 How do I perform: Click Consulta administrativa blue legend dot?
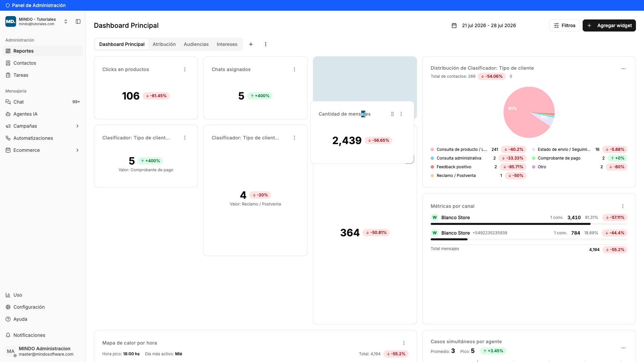[x=432, y=158]
